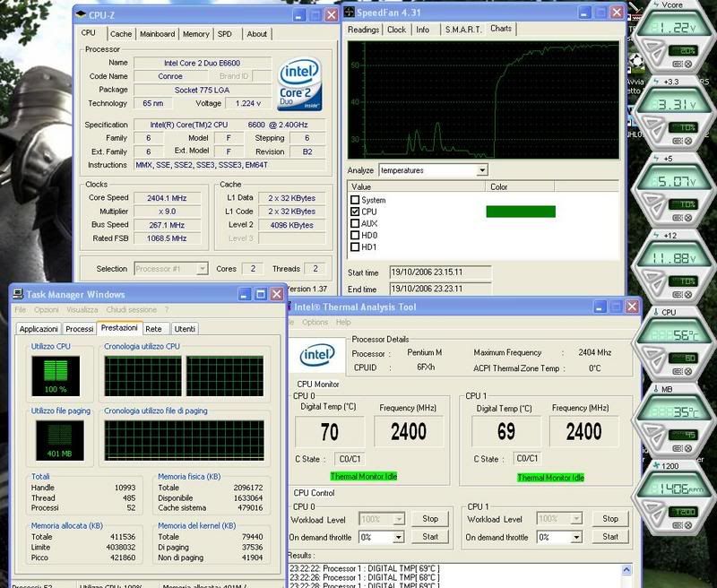Screen dimensions: 717x588
Task: Click the green CPU color swatch
Action: click(520, 212)
